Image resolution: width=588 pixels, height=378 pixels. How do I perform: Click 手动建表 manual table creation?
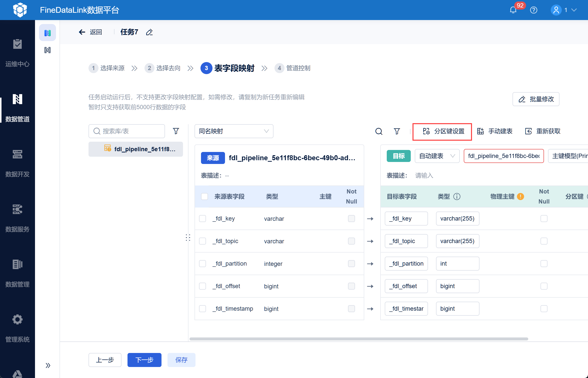coord(495,131)
